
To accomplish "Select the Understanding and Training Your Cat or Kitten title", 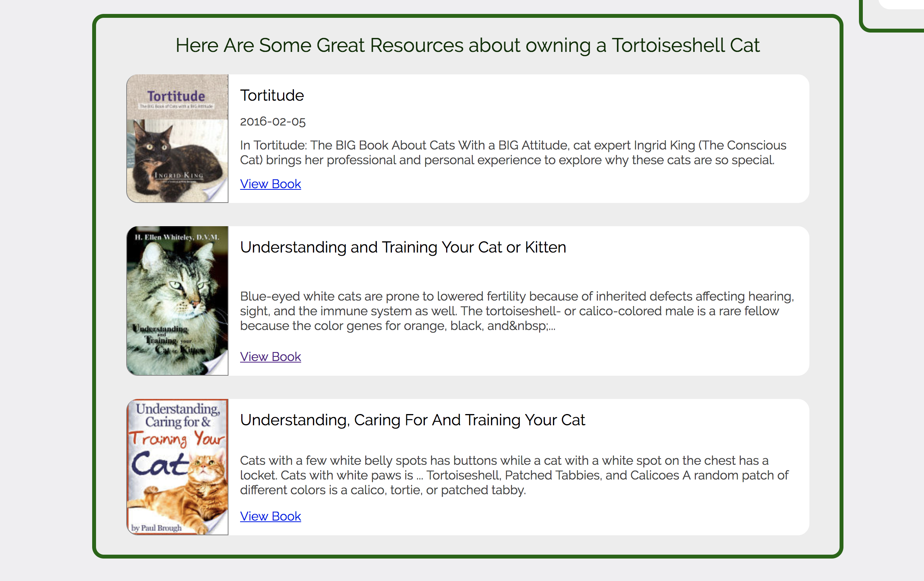I will tap(403, 247).
